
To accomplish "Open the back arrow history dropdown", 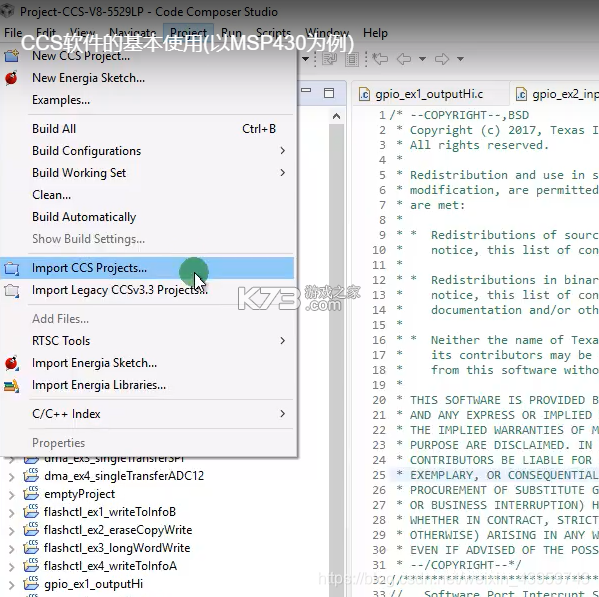I will click(x=422, y=59).
